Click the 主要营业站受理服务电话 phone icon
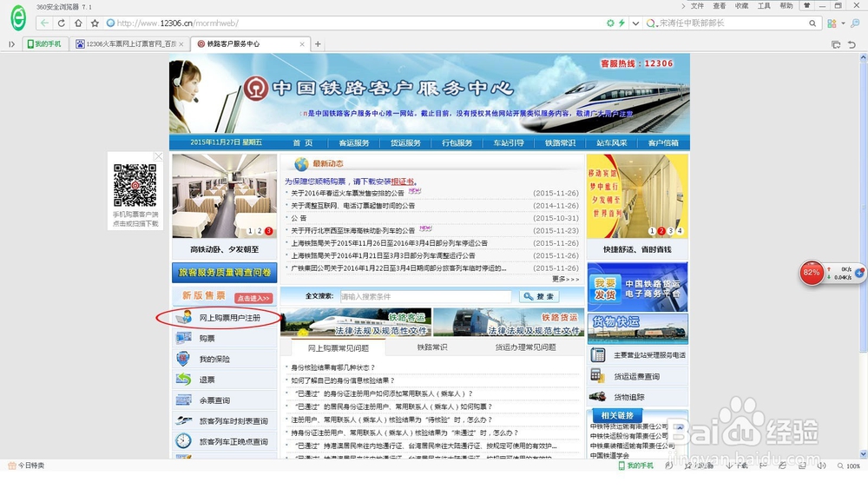The image size is (868, 489). point(598,355)
